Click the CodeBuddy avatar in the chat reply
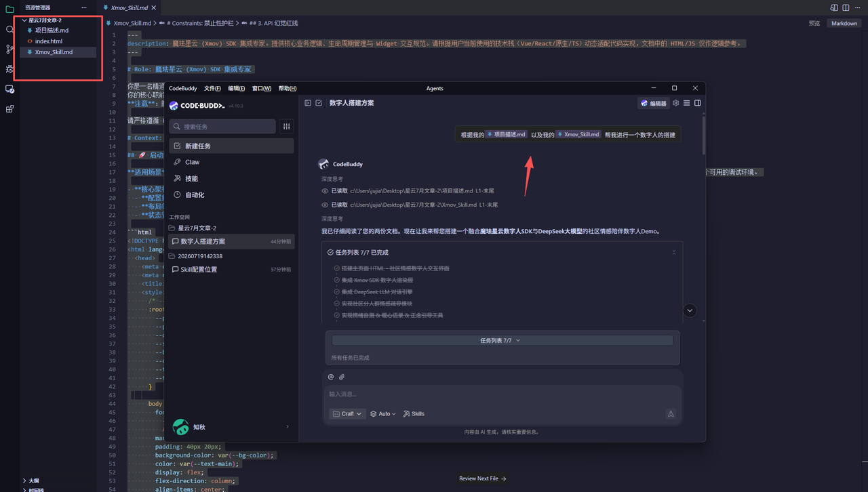The width and height of the screenshot is (868, 492). tap(323, 164)
